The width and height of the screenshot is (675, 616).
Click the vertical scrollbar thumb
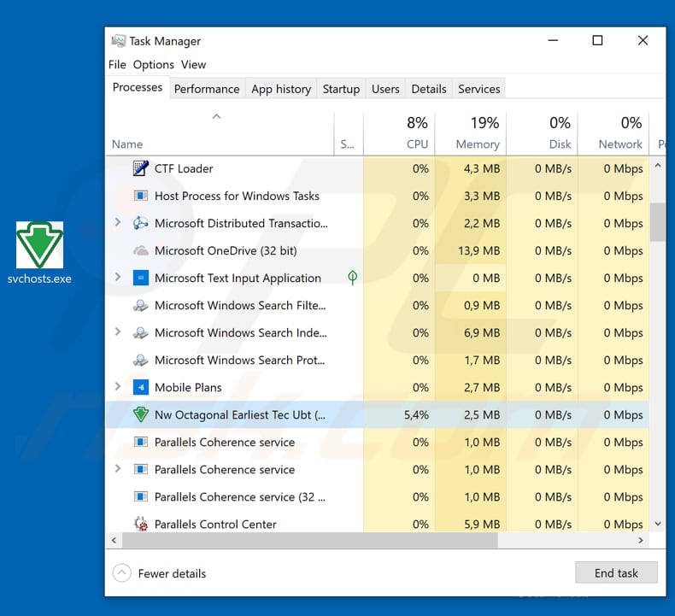[x=657, y=222]
